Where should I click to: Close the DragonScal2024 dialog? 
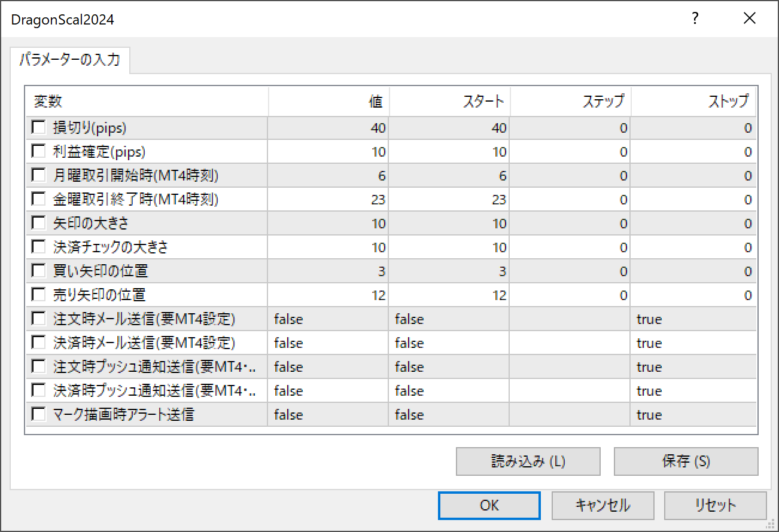tap(750, 19)
